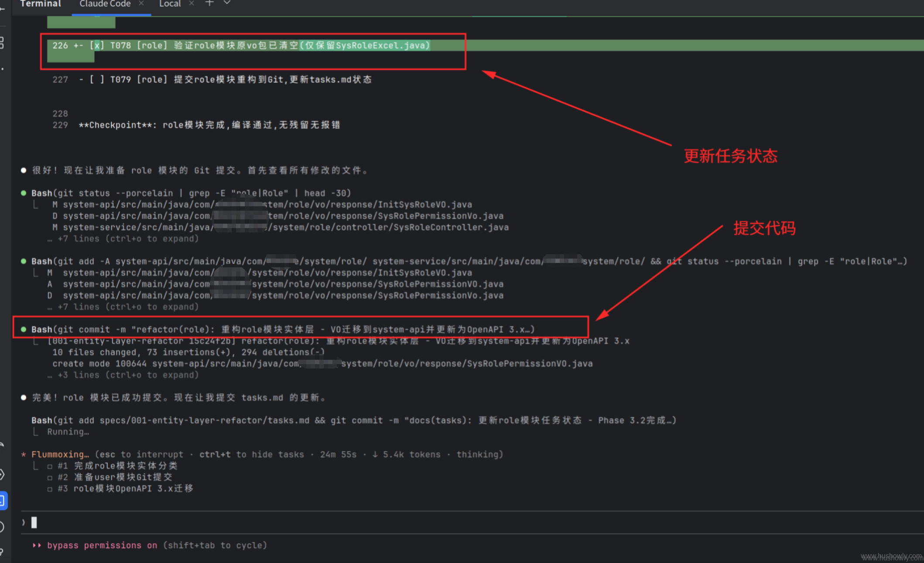
Task: Open the Git branch sidebar icon
Action: [2, 552]
